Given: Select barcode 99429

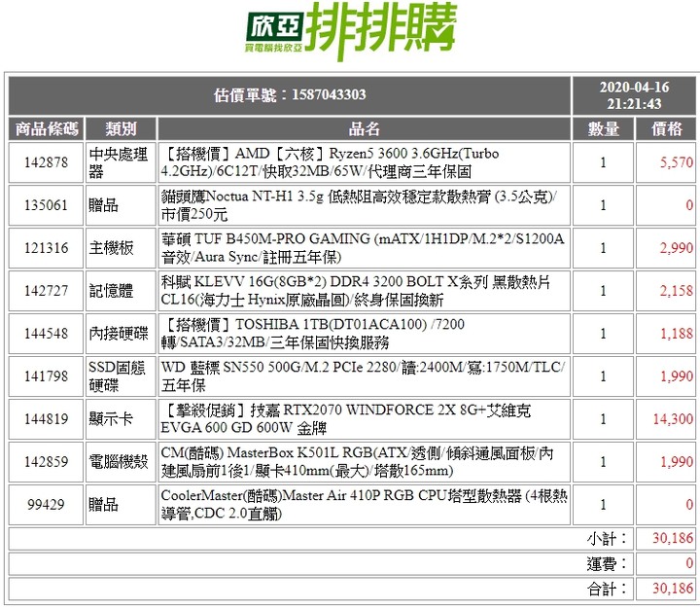Looking at the screenshot, I should point(47,504).
